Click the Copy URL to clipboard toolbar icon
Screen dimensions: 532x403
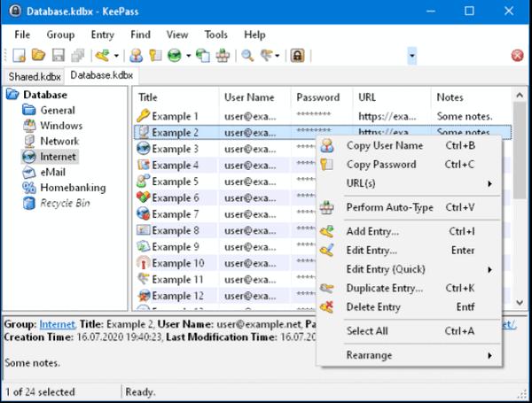tap(203, 55)
